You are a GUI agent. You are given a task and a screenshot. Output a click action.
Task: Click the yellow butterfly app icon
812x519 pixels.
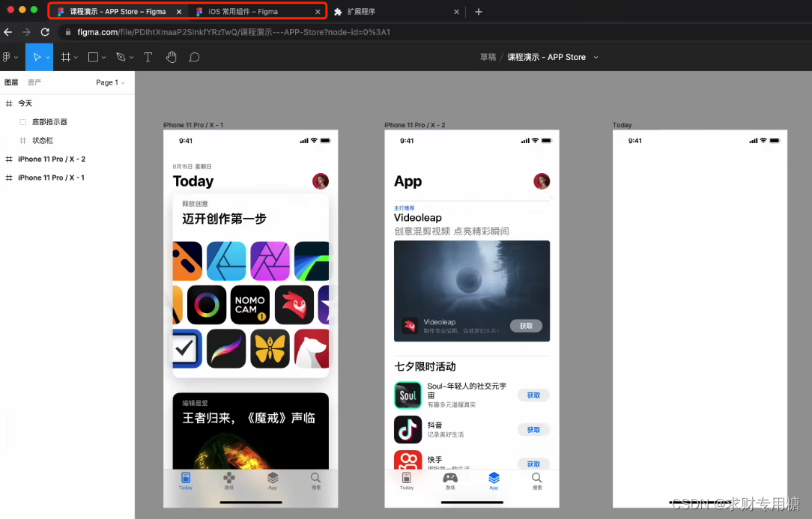pyautogui.click(x=270, y=348)
